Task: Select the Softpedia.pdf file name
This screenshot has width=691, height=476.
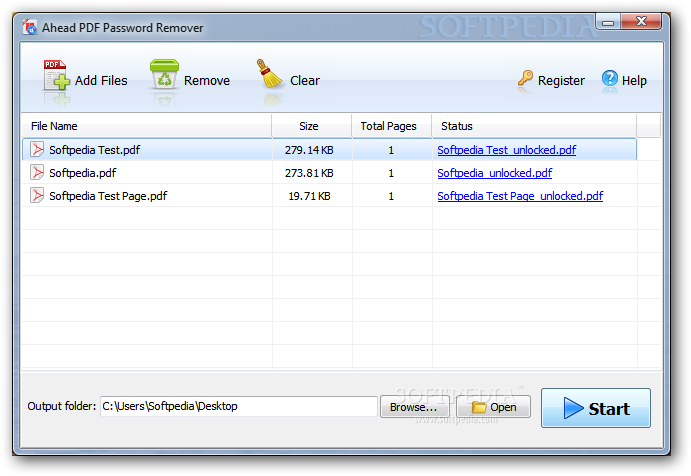Action: [82, 173]
